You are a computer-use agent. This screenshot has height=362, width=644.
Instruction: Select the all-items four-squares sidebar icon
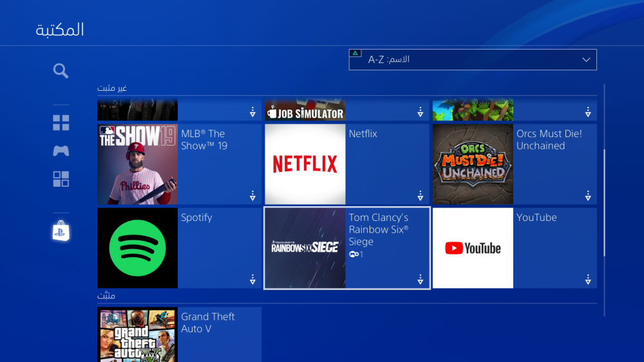61,122
